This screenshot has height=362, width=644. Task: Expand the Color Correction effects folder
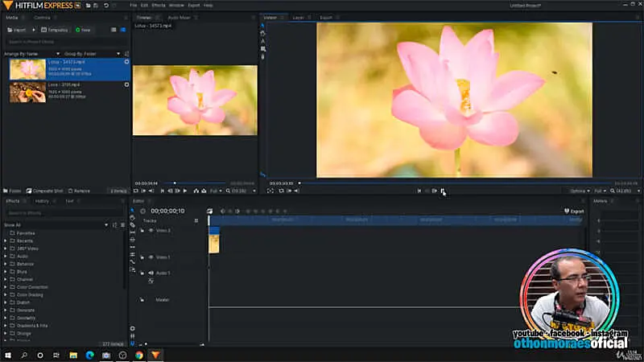coord(6,287)
